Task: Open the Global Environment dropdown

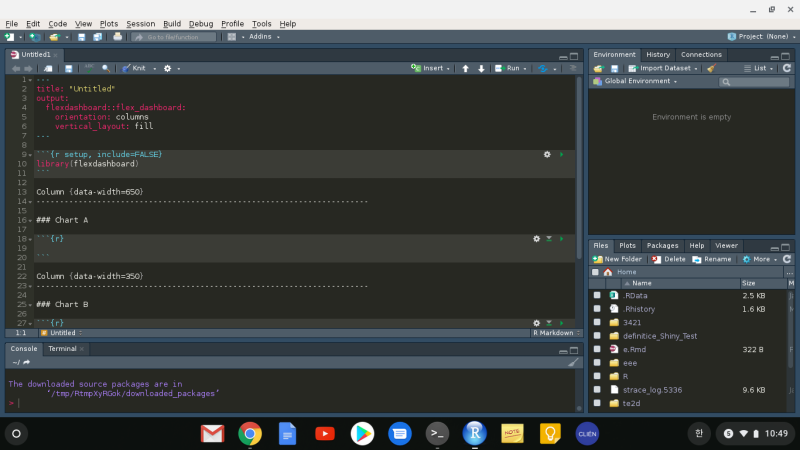Action: [x=637, y=81]
